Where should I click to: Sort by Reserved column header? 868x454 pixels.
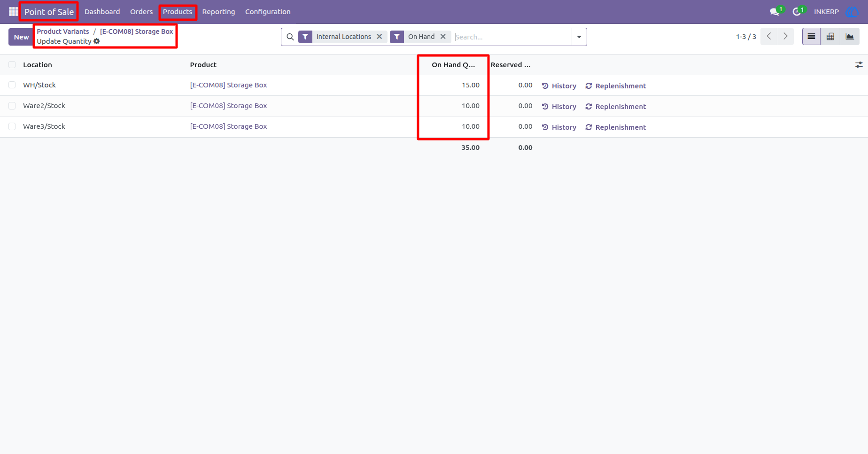click(x=511, y=65)
